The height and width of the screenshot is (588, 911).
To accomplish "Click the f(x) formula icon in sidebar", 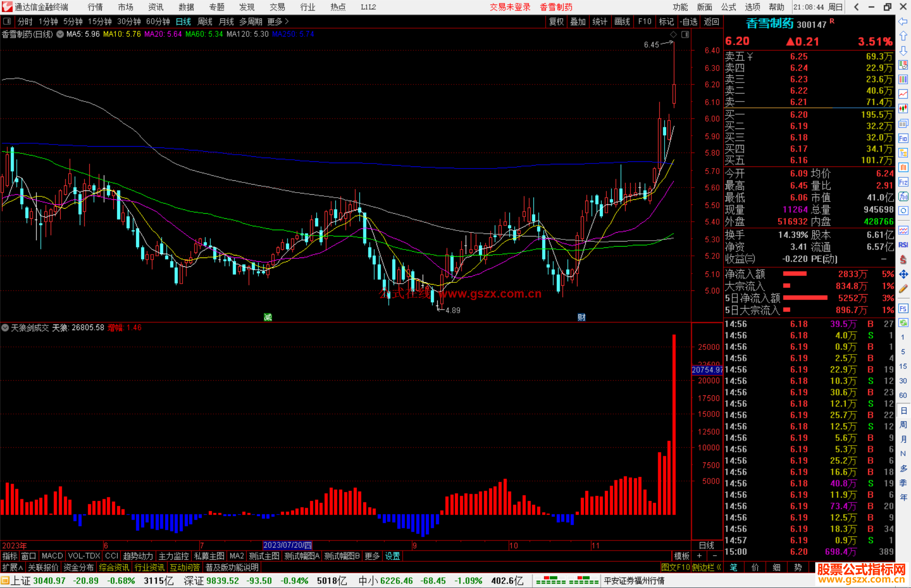I will (903, 196).
